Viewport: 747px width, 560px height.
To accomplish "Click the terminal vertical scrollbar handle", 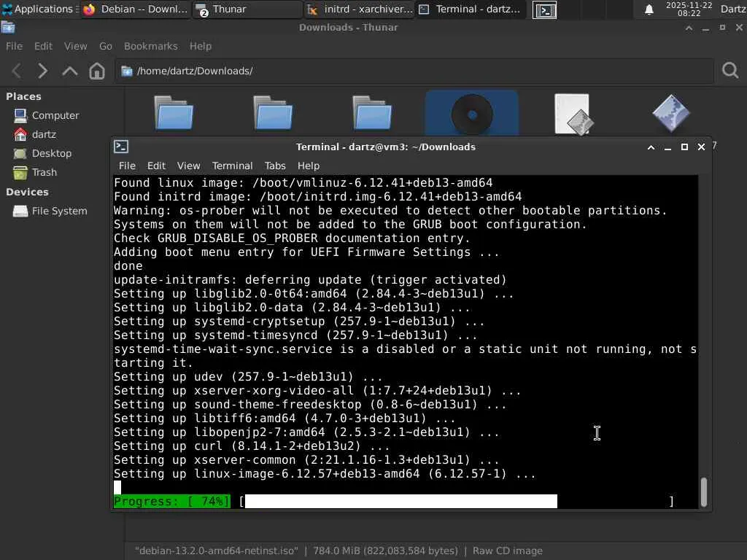I will click(704, 492).
